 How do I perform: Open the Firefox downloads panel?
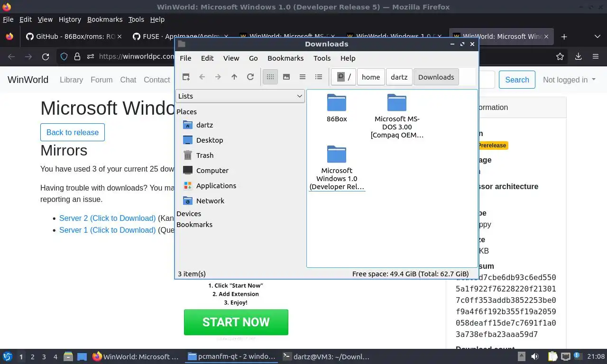[578, 56]
